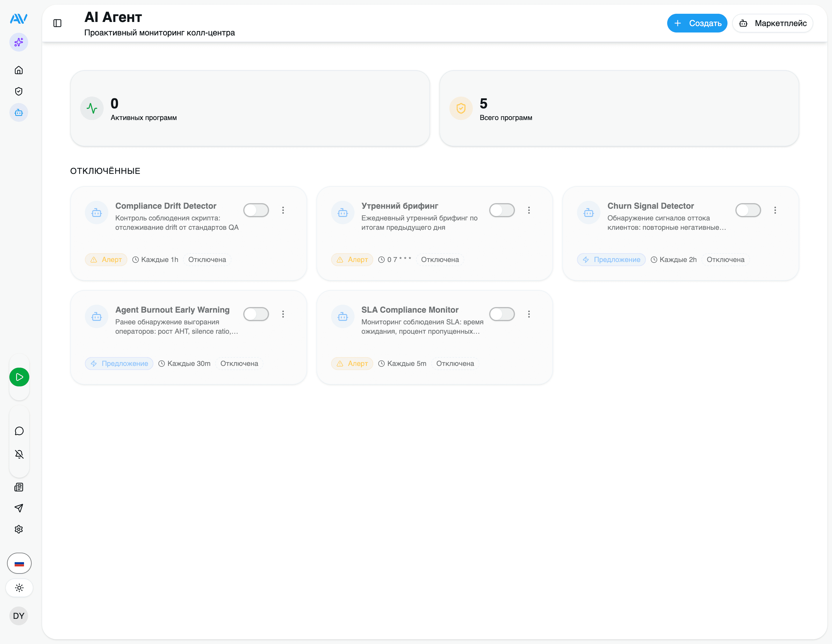The width and height of the screenshot is (832, 644).
Task: Open Утренний брифинг three-dot menu
Action: pos(529,210)
